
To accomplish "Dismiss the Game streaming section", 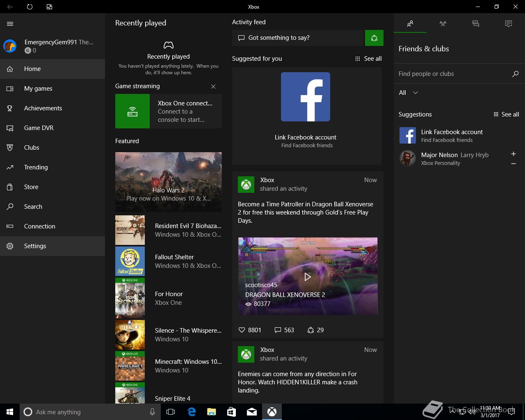I will pos(213,87).
